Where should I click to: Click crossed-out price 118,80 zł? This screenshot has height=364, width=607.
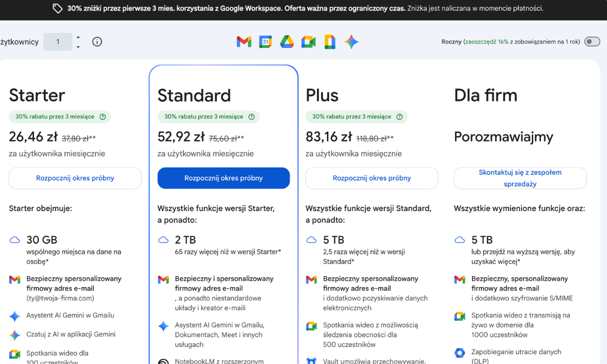[x=371, y=139]
